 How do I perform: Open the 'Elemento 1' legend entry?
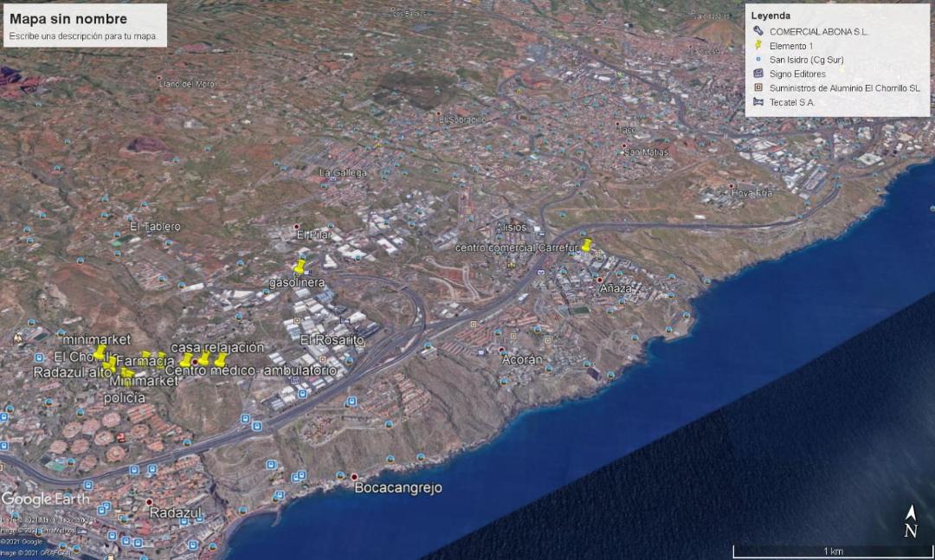coord(793,46)
